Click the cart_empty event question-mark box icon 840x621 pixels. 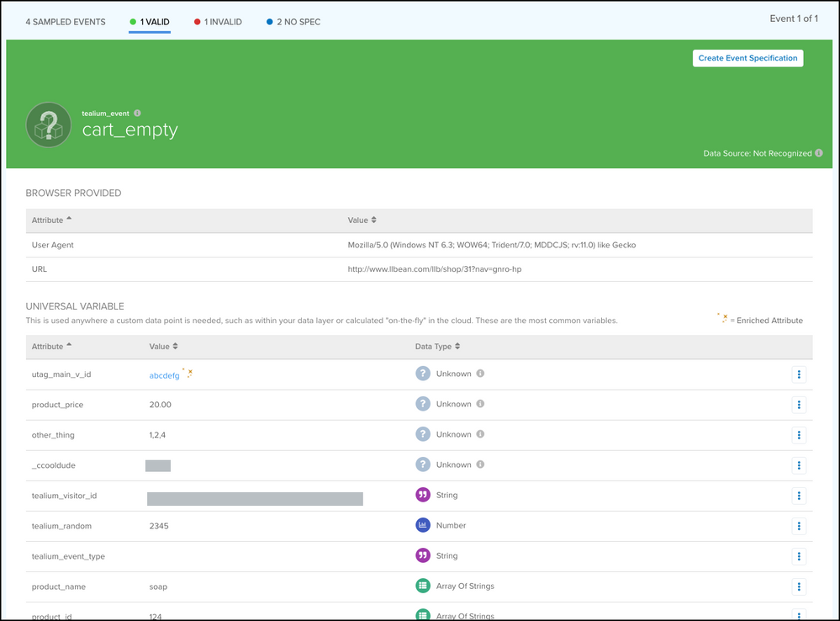tap(49, 125)
